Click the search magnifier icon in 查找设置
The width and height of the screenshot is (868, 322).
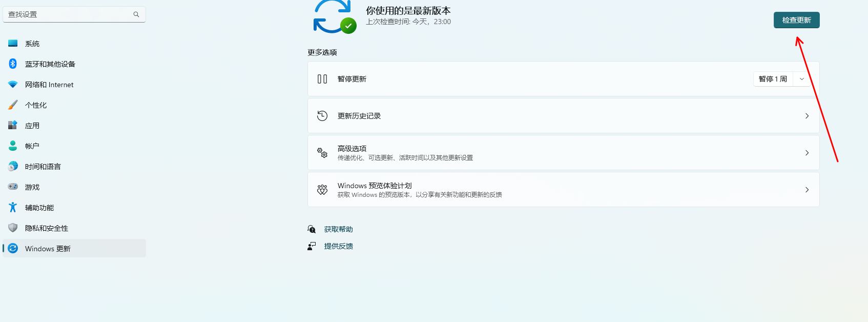coord(136,14)
